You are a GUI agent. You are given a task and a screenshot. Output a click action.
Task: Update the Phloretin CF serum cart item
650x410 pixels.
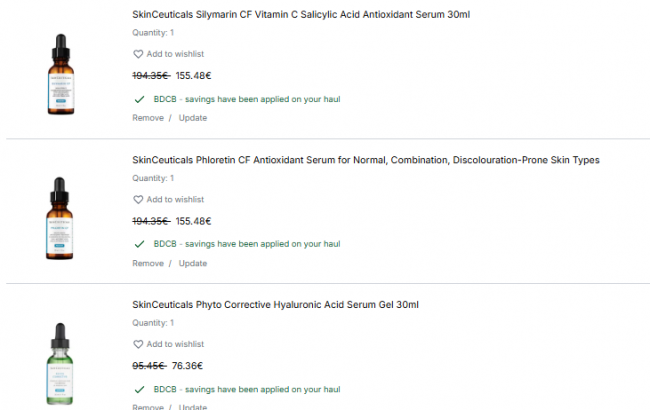(193, 264)
